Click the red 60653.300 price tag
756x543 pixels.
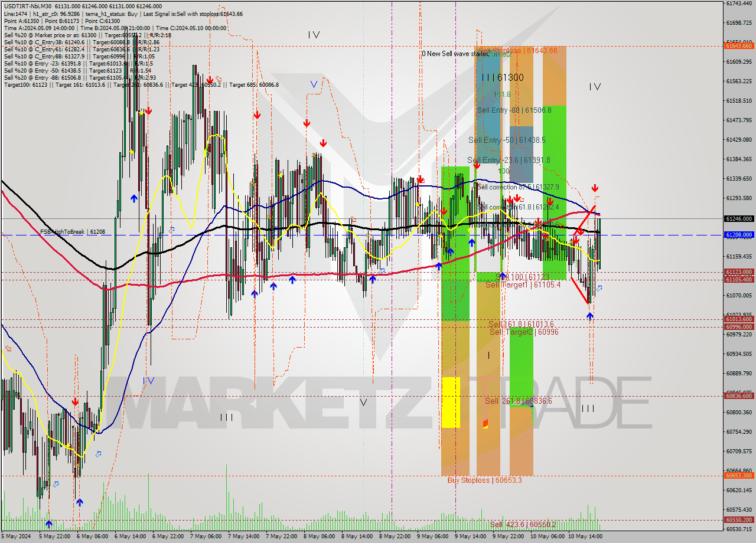(x=739, y=476)
